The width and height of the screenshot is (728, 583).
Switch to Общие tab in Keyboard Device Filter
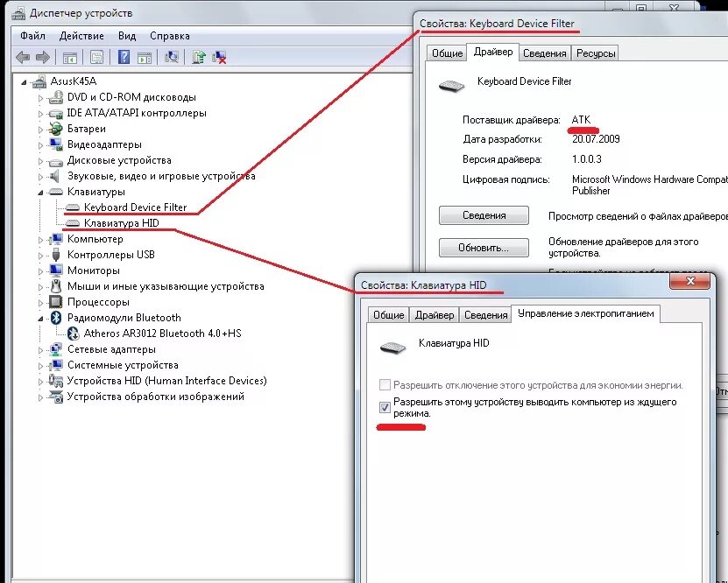pyautogui.click(x=447, y=53)
